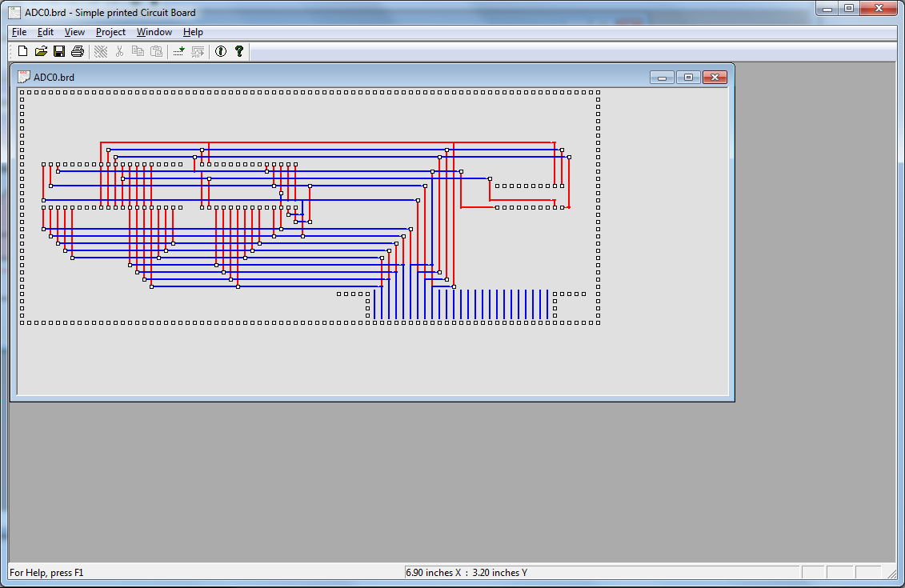Close the ADC0.brd document window
The height and width of the screenshot is (588, 905).
click(x=715, y=77)
